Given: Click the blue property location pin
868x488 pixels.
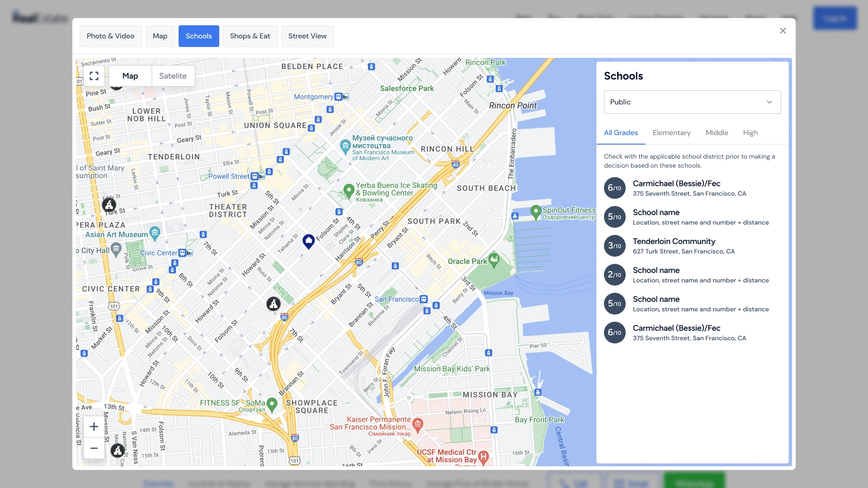Looking at the screenshot, I should click(x=308, y=242).
